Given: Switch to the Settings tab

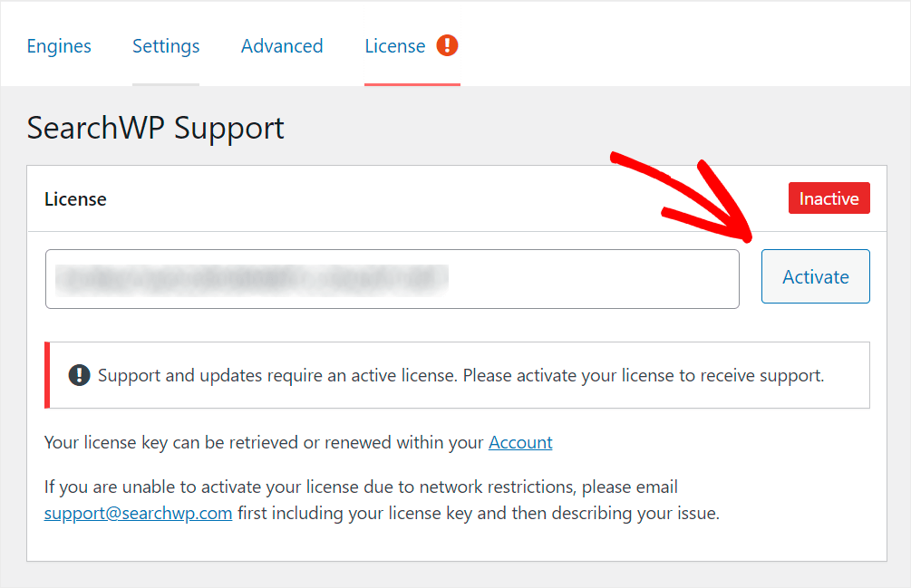Looking at the screenshot, I should (x=166, y=46).
